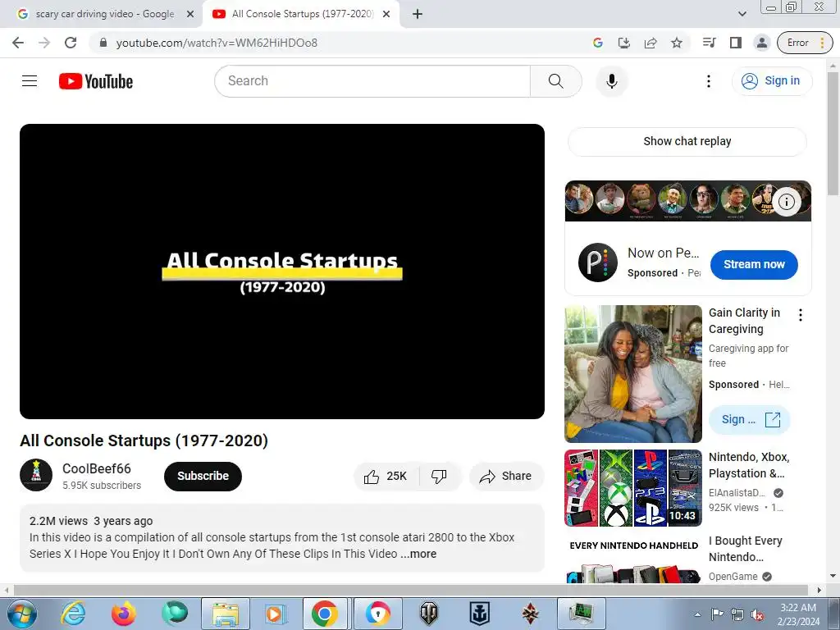Open the Chrome Error menu button

[x=806, y=43]
